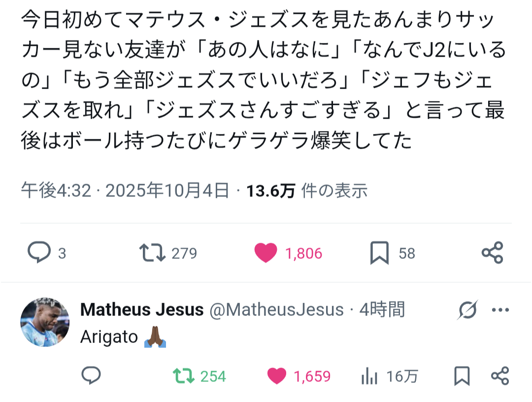The image size is (532, 402).
Task: Reply to the Arigato tweet
Action: 91,376
